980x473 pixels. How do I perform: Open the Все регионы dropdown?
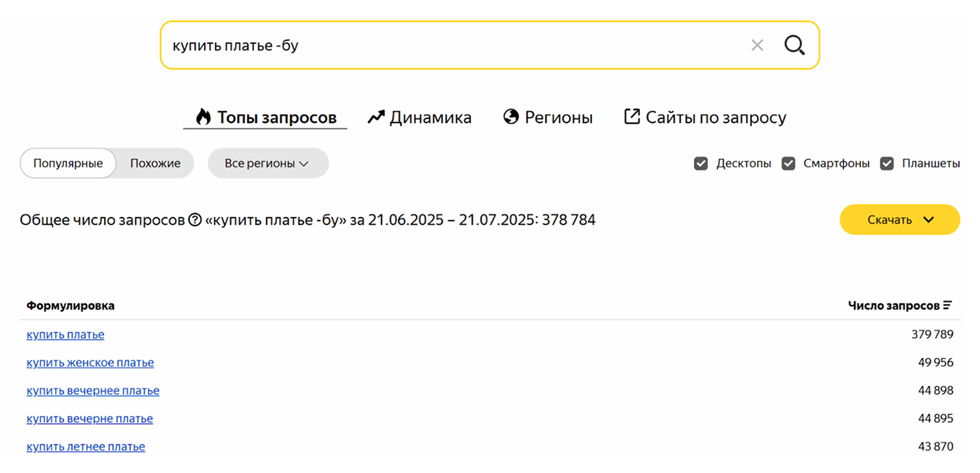[x=268, y=163]
